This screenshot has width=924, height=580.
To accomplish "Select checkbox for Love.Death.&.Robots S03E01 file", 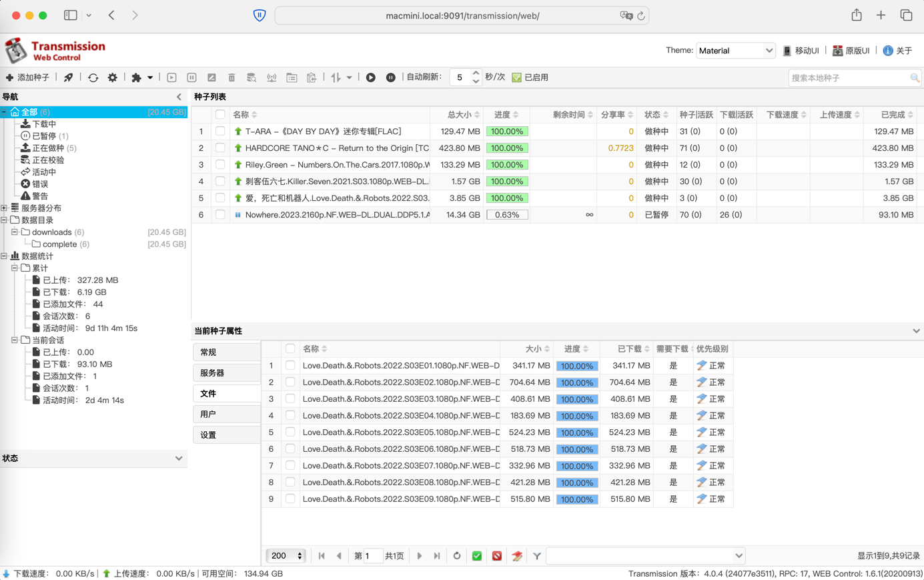I will tap(290, 366).
